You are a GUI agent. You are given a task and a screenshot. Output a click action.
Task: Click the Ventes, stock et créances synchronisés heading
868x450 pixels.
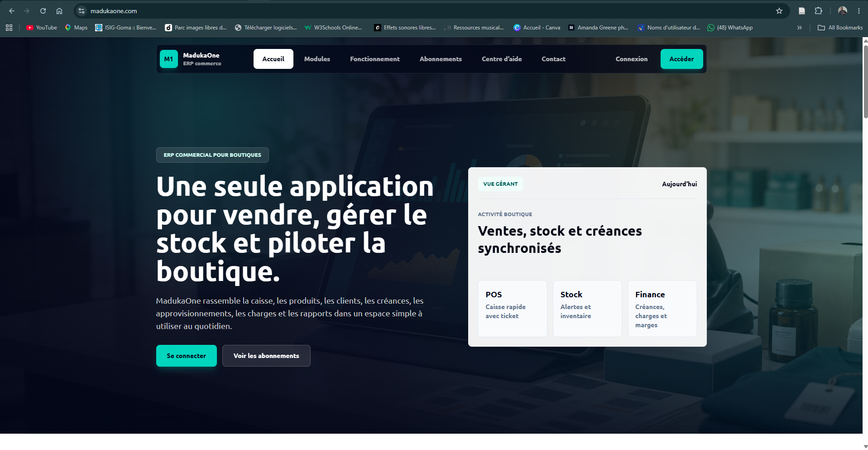pos(560,239)
